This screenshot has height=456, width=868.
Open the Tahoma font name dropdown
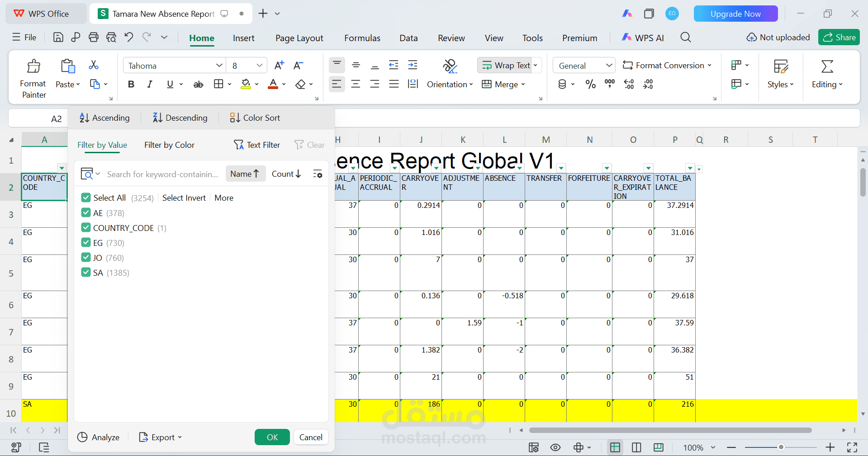coord(219,66)
